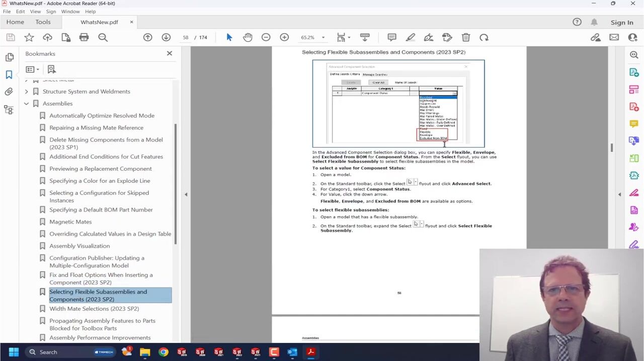The image size is (644, 361).
Task: Open the Attachments panel icon
Action: tap(9, 92)
